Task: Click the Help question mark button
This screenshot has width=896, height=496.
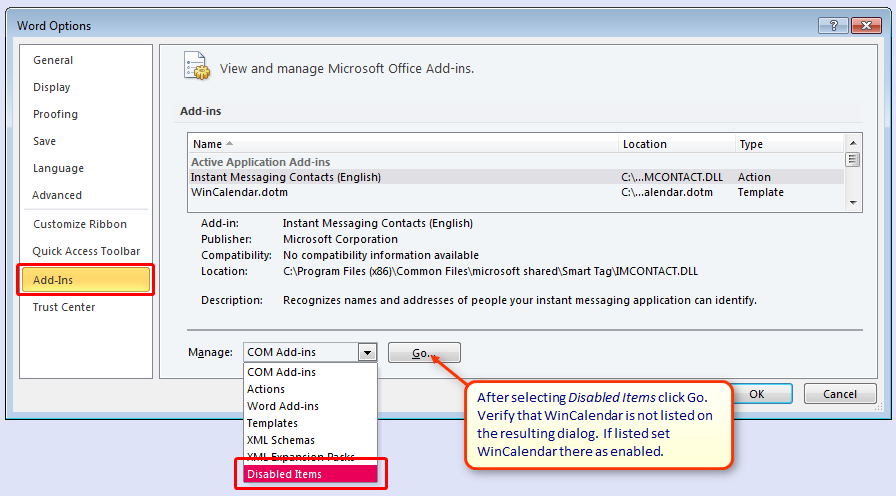Action: [x=833, y=25]
